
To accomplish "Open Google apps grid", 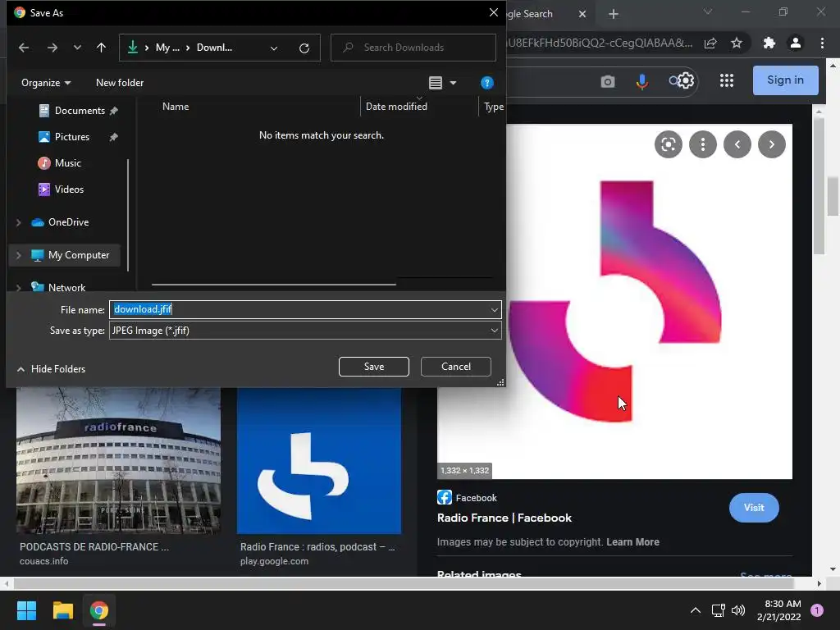I will coord(727,80).
